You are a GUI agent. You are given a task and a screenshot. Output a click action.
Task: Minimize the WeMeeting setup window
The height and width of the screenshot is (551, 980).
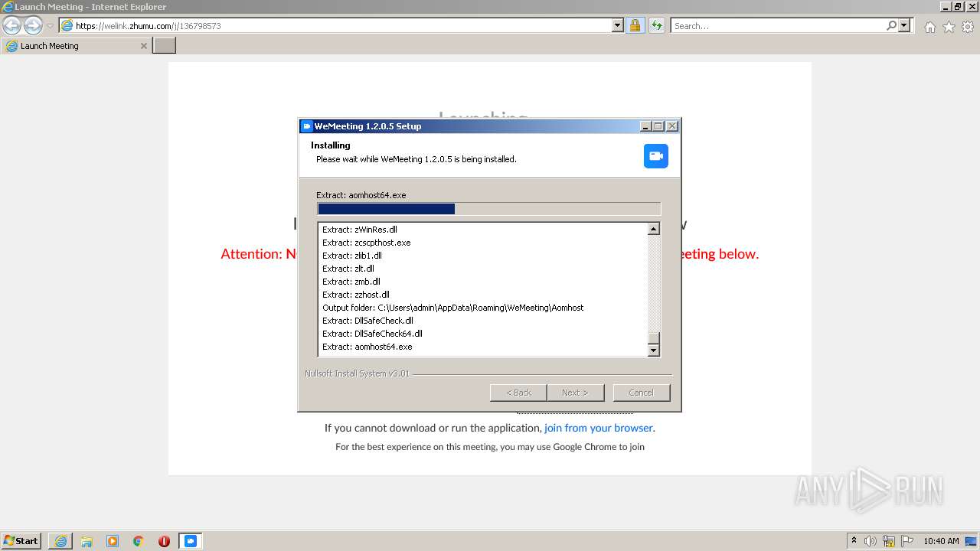[x=645, y=126]
